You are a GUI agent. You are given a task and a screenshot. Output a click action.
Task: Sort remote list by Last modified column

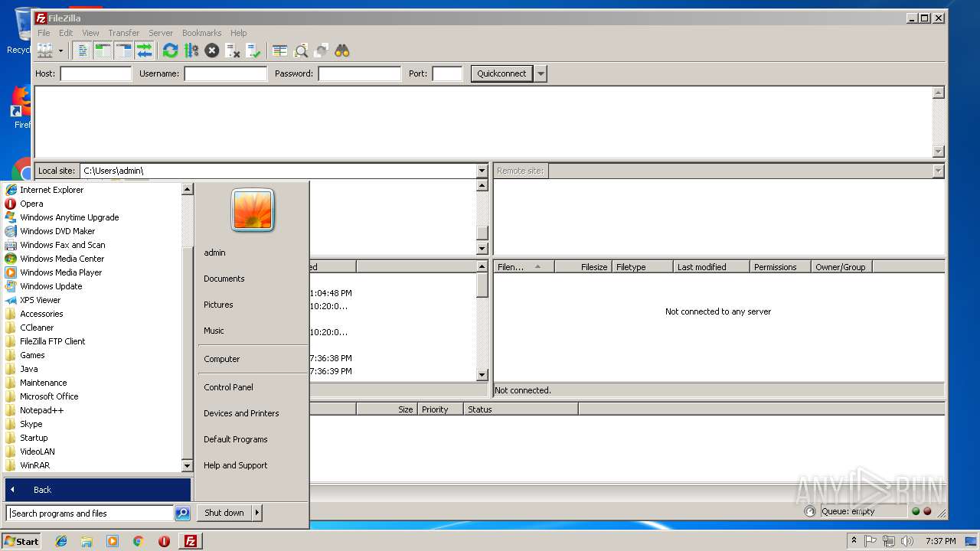point(711,267)
